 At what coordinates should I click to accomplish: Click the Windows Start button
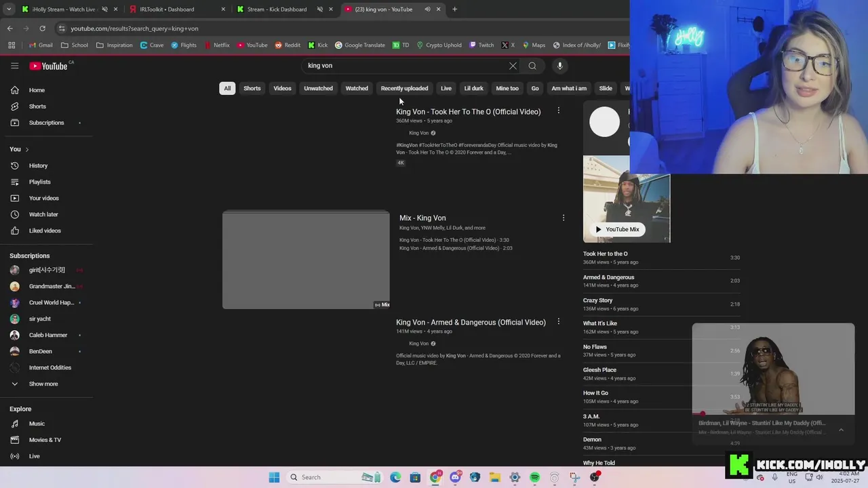(274, 477)
